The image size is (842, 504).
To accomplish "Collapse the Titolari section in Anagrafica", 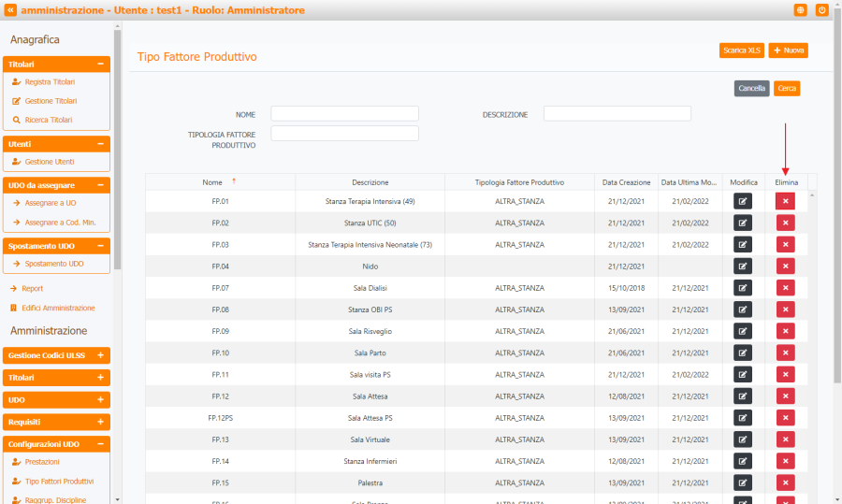I will tap(100, 65).
